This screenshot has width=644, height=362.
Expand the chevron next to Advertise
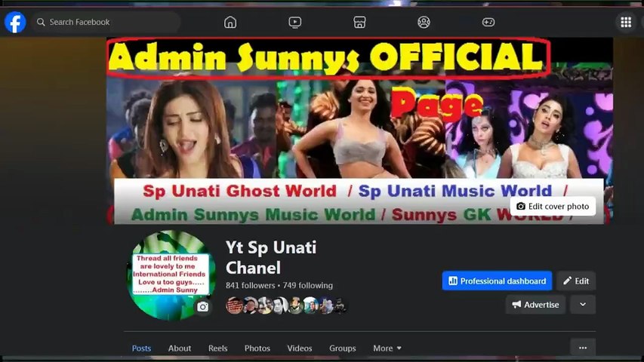583,305
